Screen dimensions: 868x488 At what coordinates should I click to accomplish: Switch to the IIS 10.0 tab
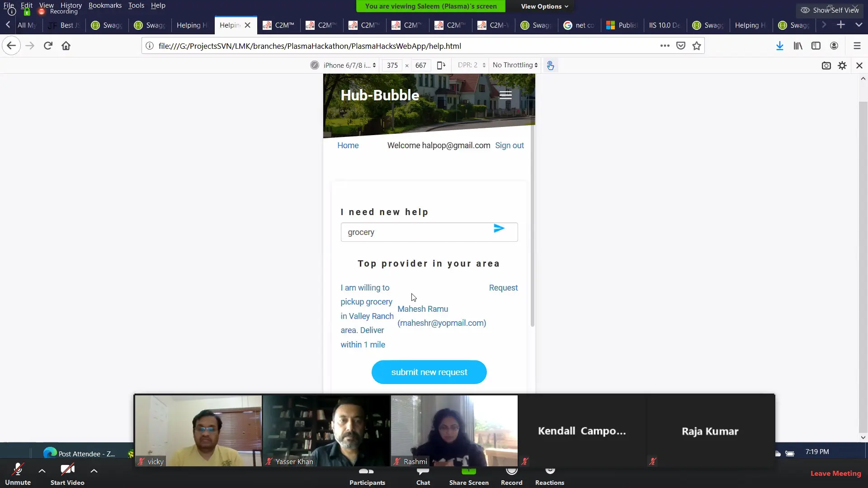tap(664, 25)
